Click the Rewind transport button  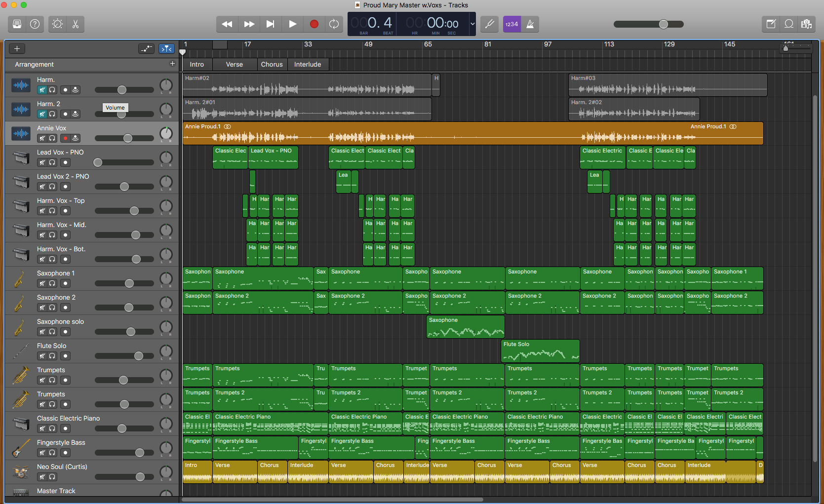[x=227, y=24]
